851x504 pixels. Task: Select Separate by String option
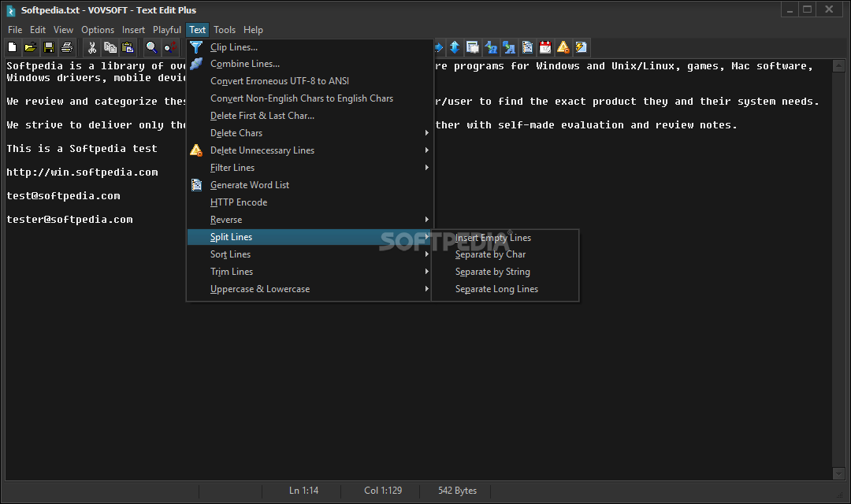505,272
